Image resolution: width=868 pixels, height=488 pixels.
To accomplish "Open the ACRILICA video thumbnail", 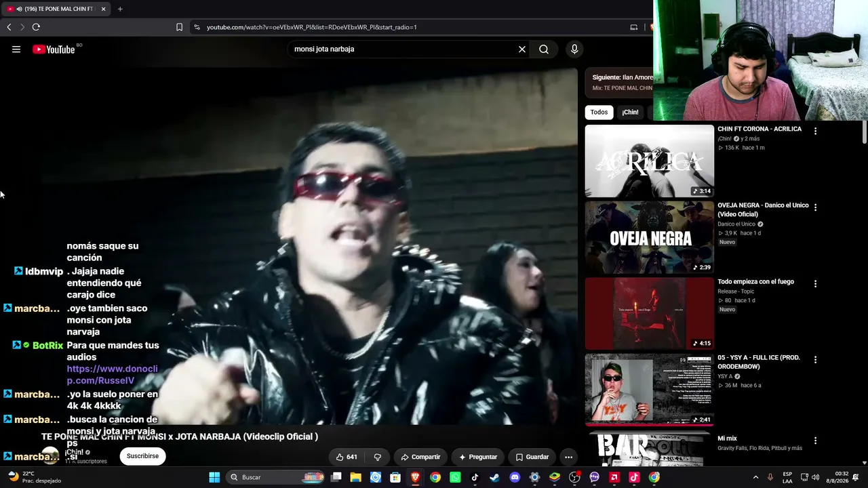I will click(650, 161).
